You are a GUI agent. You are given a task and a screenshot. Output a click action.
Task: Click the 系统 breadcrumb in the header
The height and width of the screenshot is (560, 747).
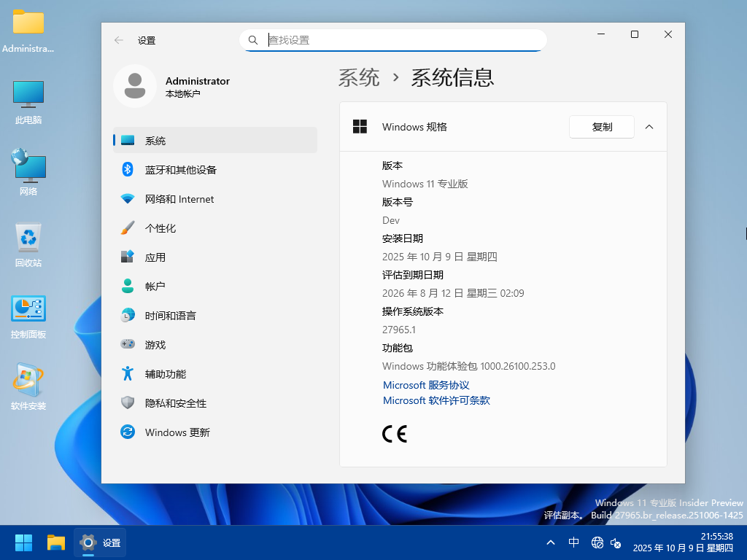(359, 77)
